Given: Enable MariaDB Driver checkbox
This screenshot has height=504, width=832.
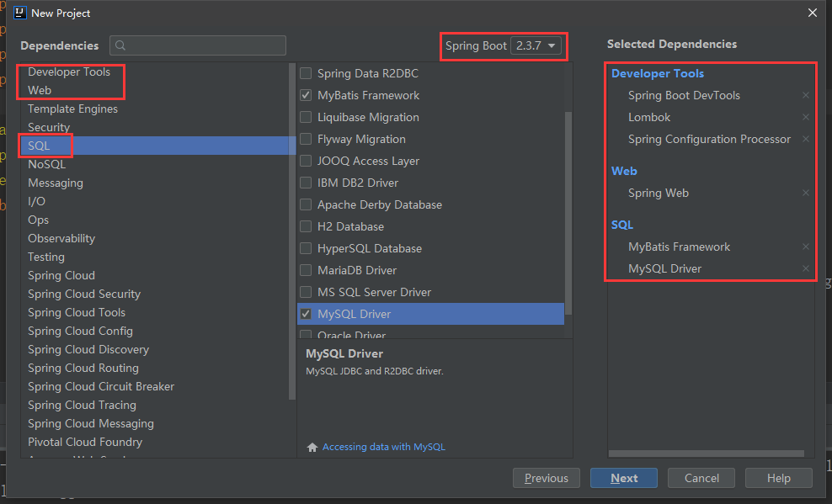Looking at the screenshot, I should (x=306, y=270).
